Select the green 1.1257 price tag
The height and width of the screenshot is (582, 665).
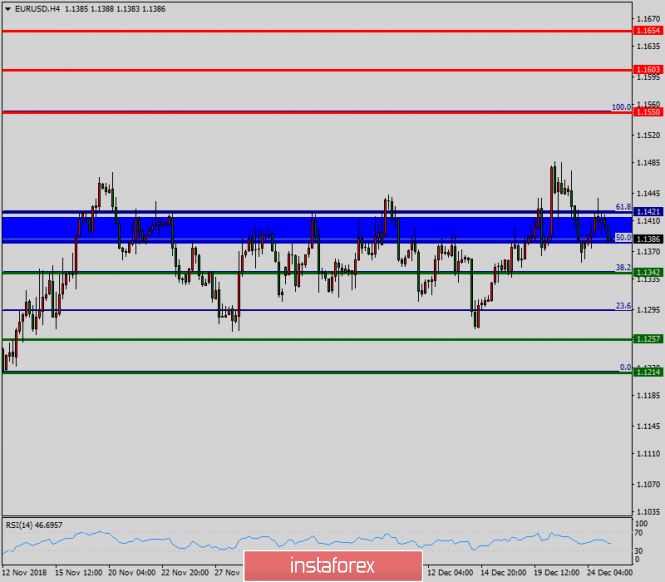pyautogui.click(x=648, y=339)
